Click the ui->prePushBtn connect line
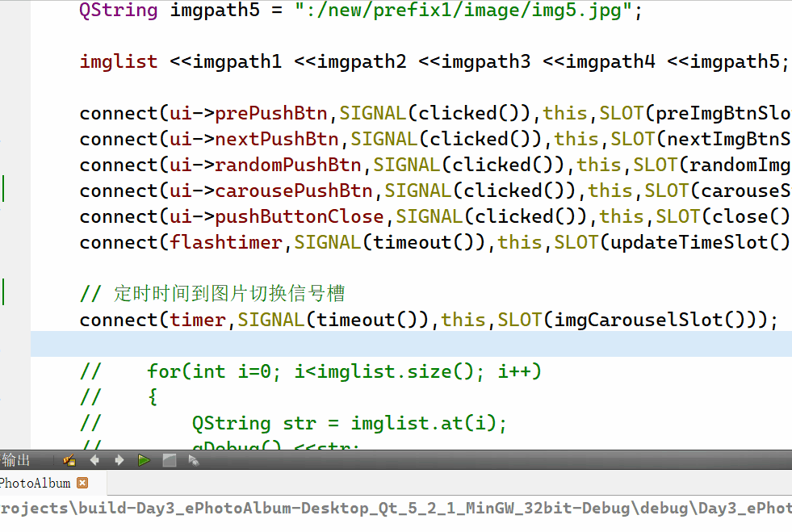This screenshot has width=792, height=532. [x=435, y=113]
